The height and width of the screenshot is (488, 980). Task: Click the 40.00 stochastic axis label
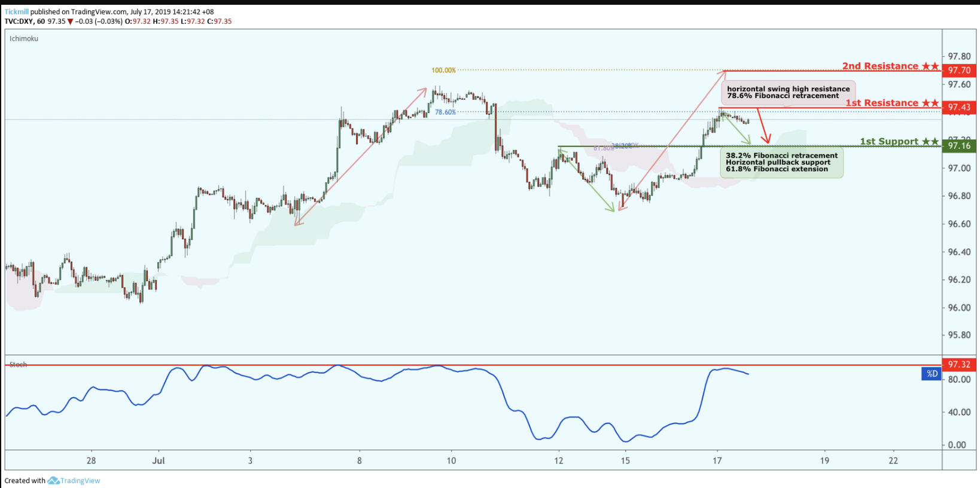[x=959, y=412]
